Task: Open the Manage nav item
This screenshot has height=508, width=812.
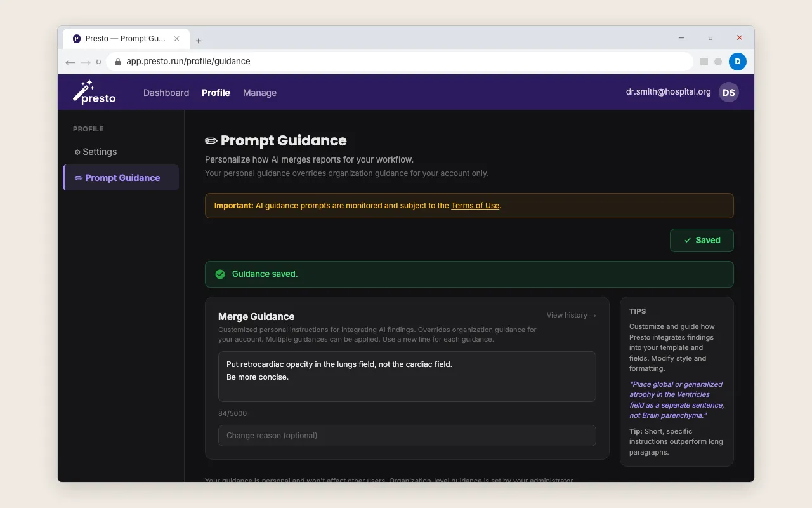Action: click(259, 93)
